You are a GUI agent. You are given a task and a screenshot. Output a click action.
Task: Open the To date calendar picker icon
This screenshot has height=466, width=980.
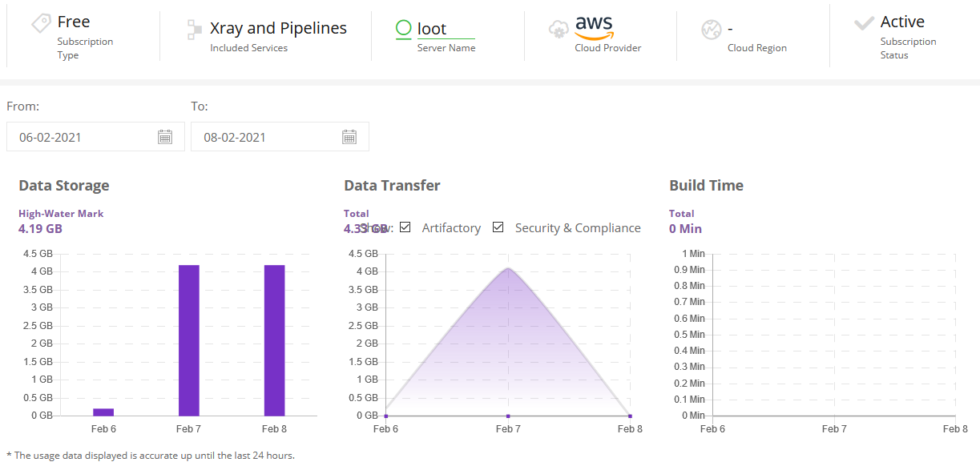[349, 136]
